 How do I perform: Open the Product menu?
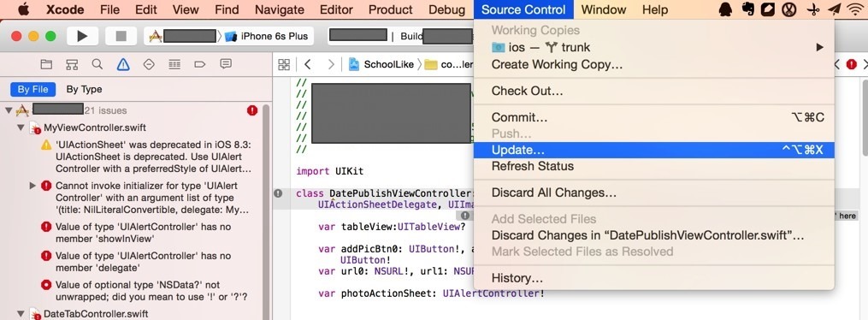(x=391, y=9)
